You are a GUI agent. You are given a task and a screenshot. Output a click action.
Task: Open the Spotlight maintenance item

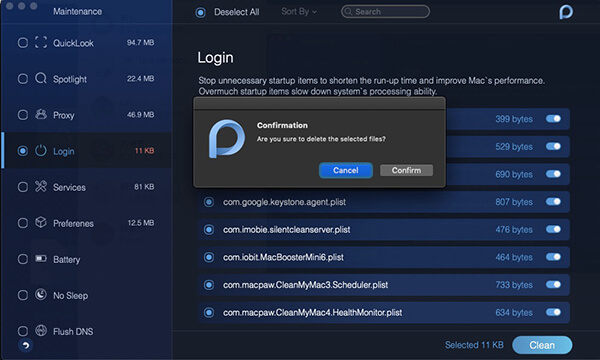(x=86, y=79)
